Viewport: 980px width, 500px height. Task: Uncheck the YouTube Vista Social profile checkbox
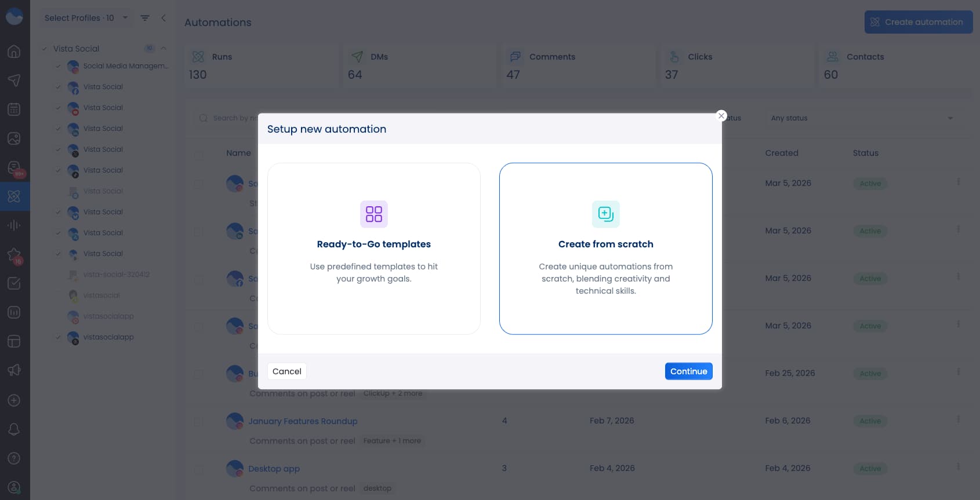point(58,108)
